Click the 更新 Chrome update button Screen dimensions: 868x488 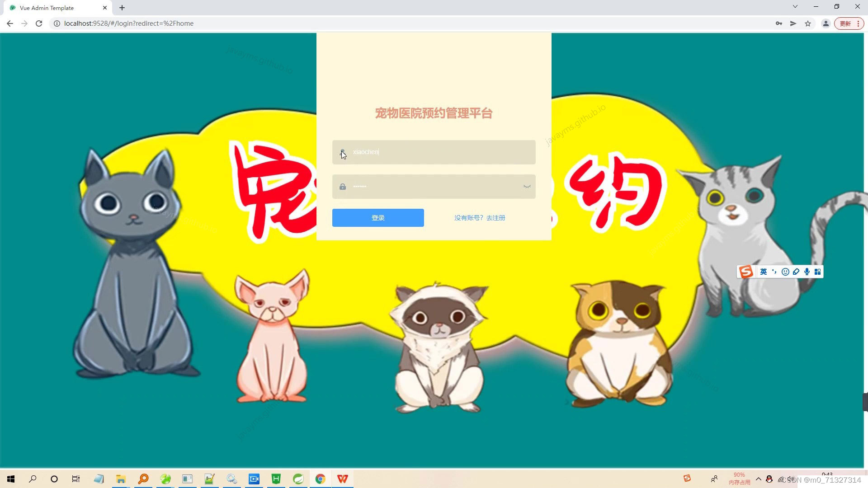pyautogui.click(x=845, y=23)
